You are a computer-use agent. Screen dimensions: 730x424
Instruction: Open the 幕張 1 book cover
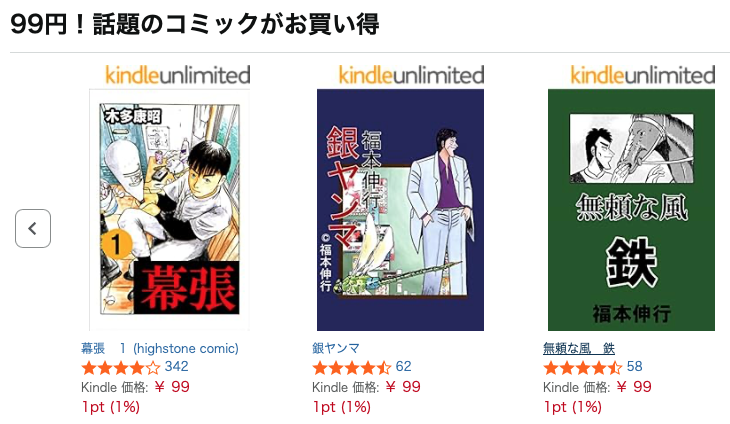(169, 210)
